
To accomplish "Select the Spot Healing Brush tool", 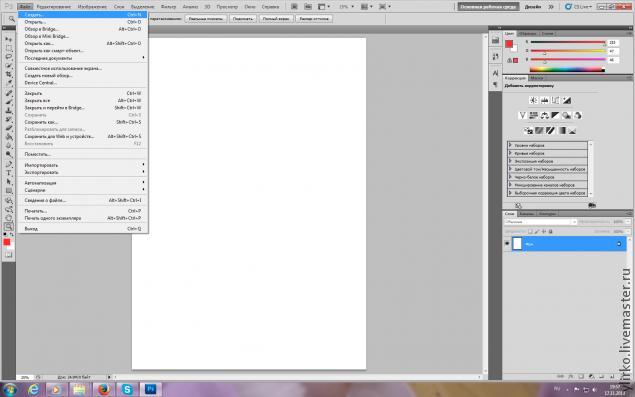I will [9, 93].
